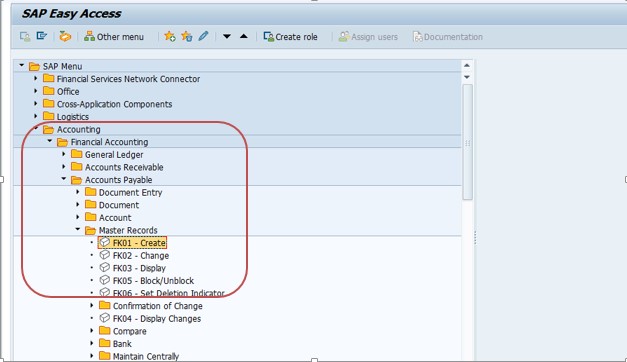Expand the General Ledger folder arrow

click(64, 154)
